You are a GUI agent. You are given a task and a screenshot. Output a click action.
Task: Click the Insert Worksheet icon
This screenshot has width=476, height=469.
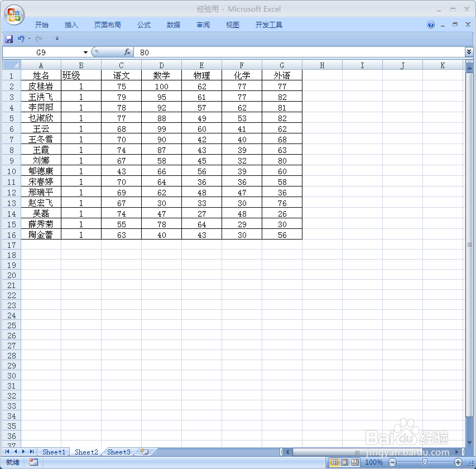click(145, 452)
